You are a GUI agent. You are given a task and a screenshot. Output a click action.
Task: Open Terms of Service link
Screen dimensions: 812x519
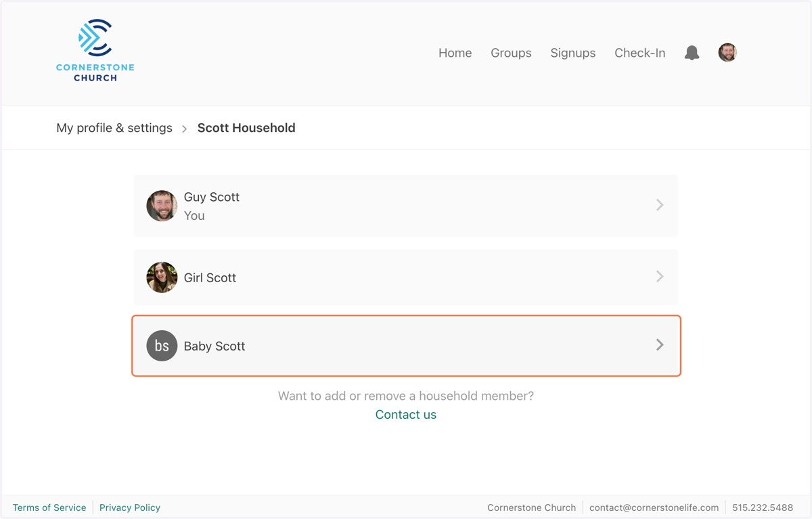coord(49,507)
